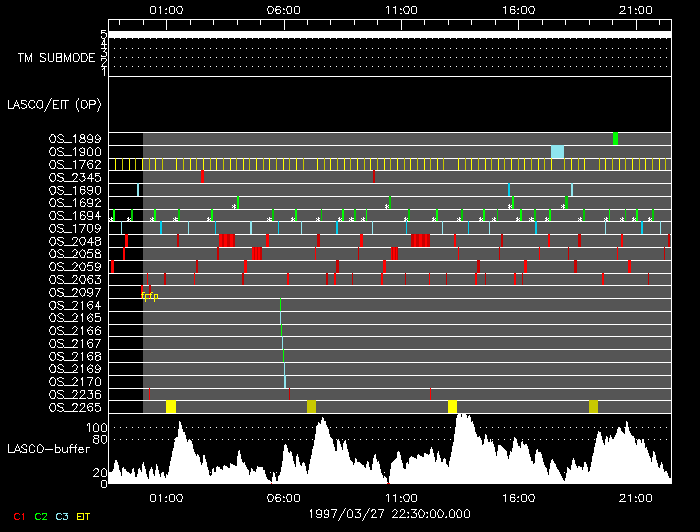Viewport: 700px width, 532px height.
Task: Select the TM SUBMODE label
Action: [x=56, y=58]
